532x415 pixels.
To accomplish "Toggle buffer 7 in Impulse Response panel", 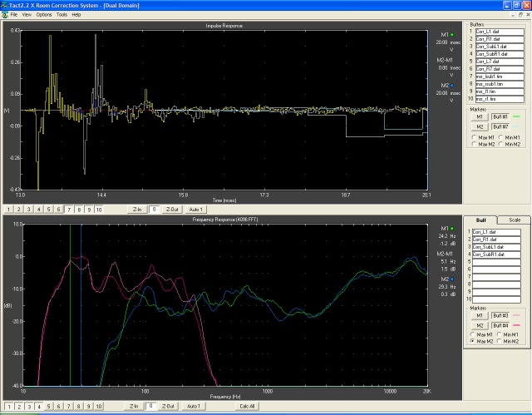I will pos(69,210).
